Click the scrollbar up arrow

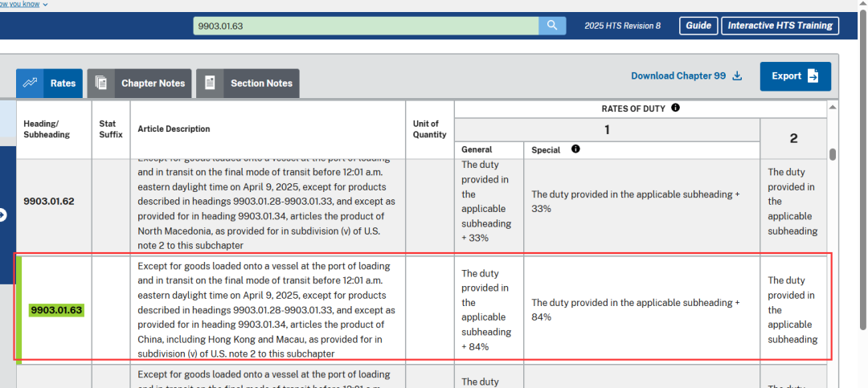click(832, 107)
